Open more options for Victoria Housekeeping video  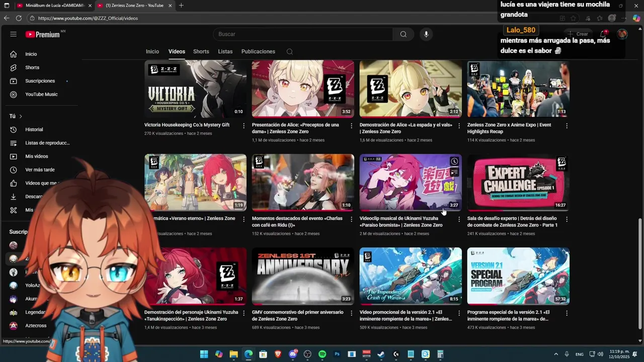[244, 126]
